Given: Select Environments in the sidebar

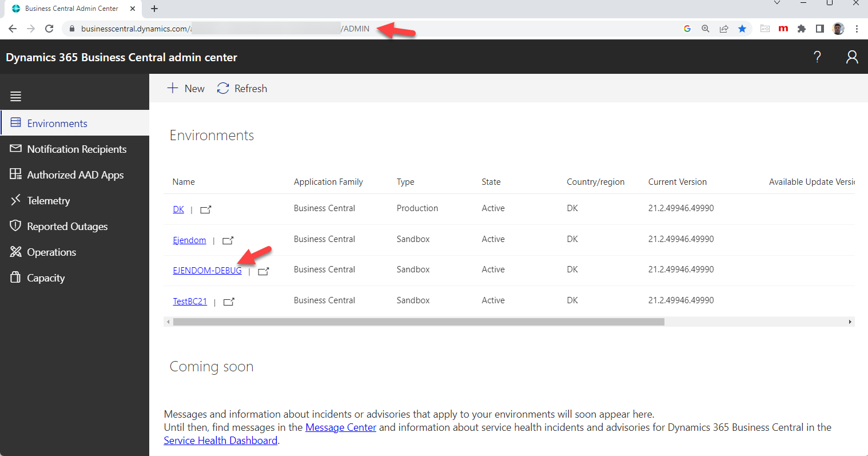Looking at the screenshot, I should point(75,123).
